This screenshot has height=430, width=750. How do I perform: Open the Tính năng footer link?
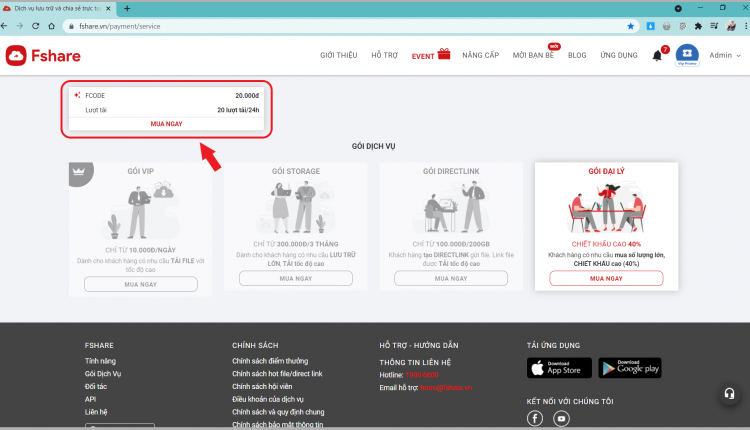(x=100, y=361)
